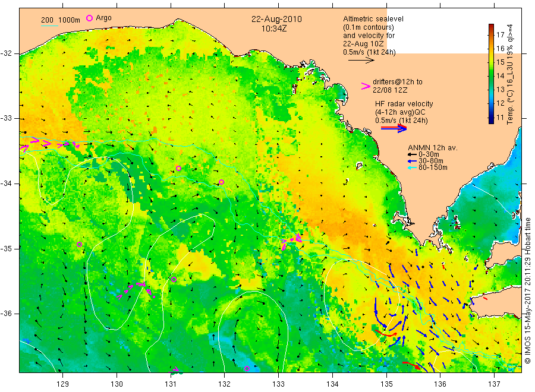
Task: Click the cyan isobath line sample under 200
Action: coord(49,26)
